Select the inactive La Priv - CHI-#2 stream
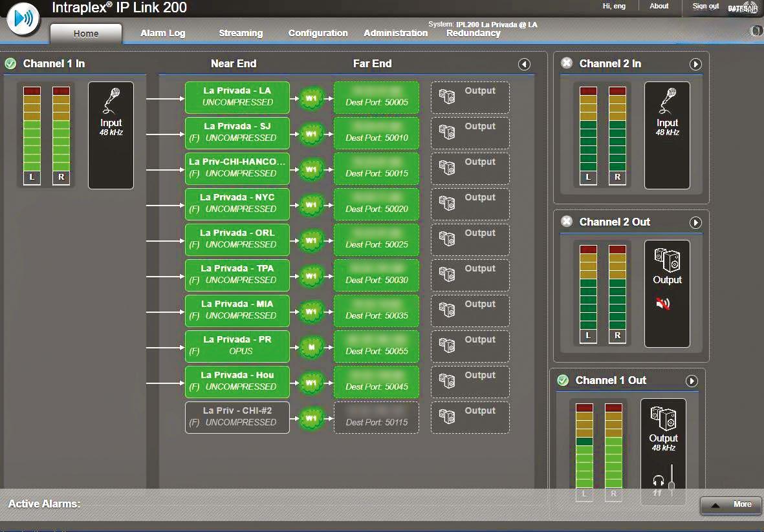This screenshot has height=532, width=764. pos(237,417)
